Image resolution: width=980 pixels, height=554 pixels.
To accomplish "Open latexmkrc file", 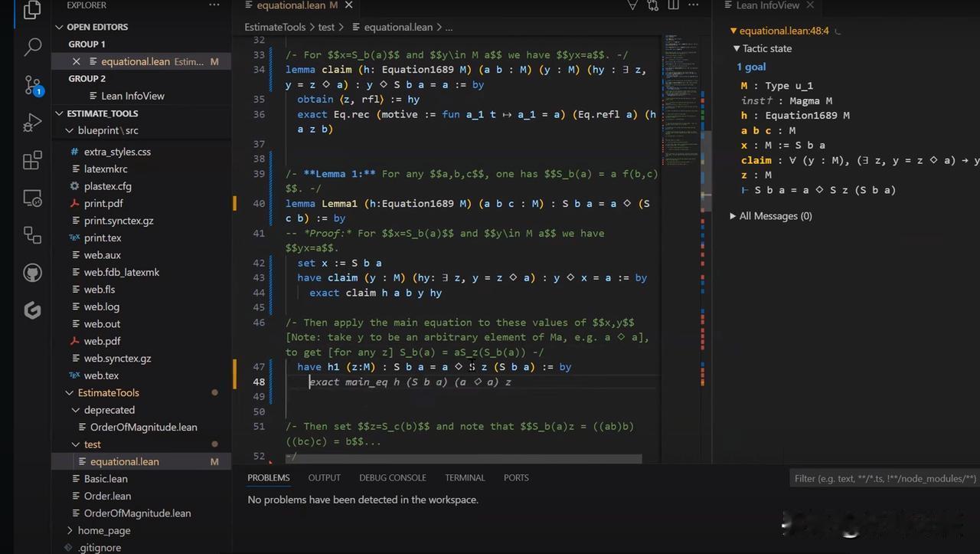I will pyautogui.click(x=106, y=169).
